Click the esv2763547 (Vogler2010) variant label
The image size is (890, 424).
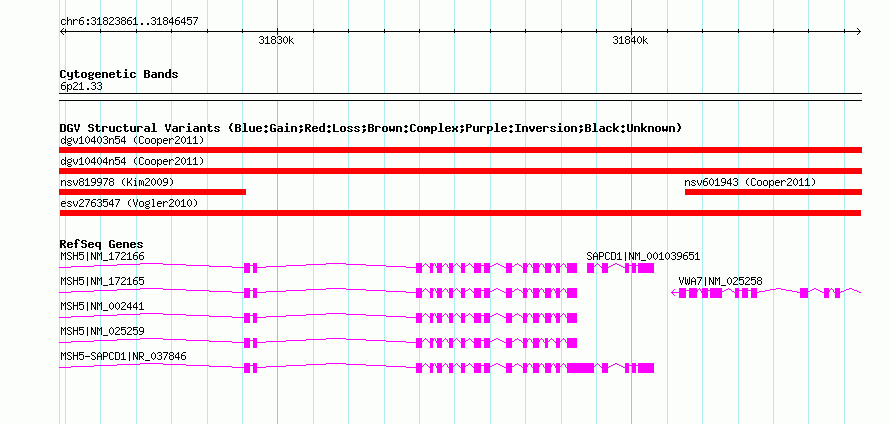pos(129,203)
